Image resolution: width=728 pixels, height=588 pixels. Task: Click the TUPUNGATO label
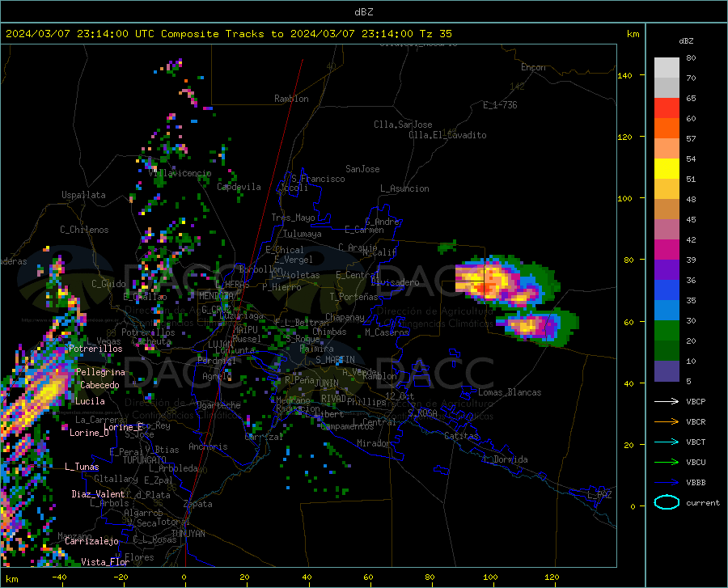(145, 460)
